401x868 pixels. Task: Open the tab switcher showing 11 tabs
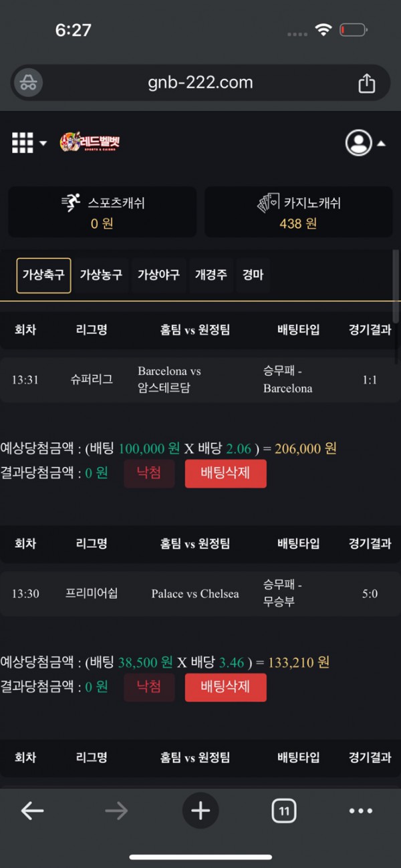[x=284, y=811]
